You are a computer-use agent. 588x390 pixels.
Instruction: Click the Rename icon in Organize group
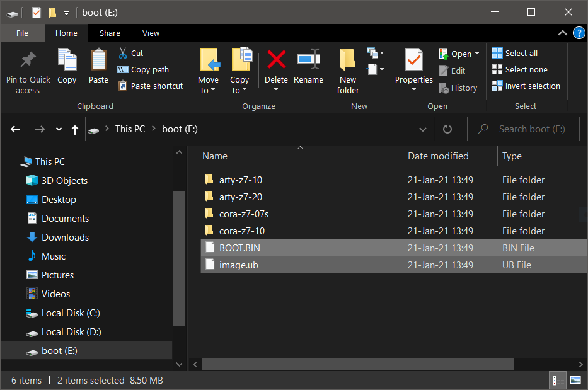click(x=308, y=59)
